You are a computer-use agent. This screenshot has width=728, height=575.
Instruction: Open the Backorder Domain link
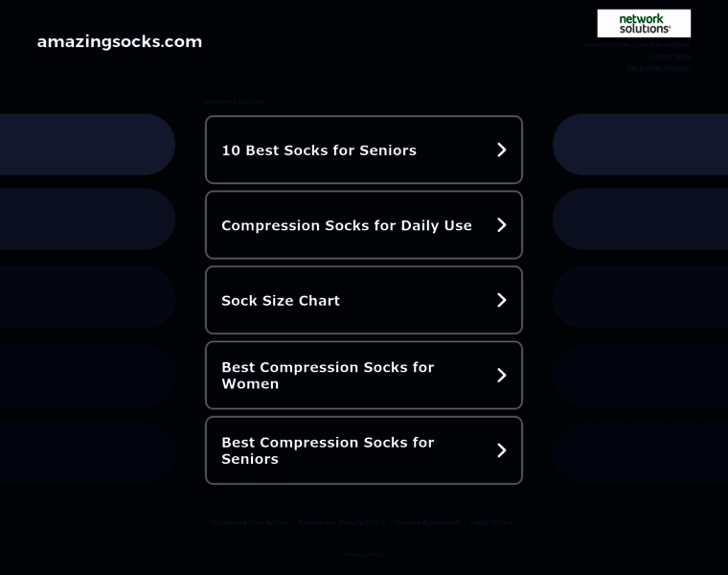point(659,68)
